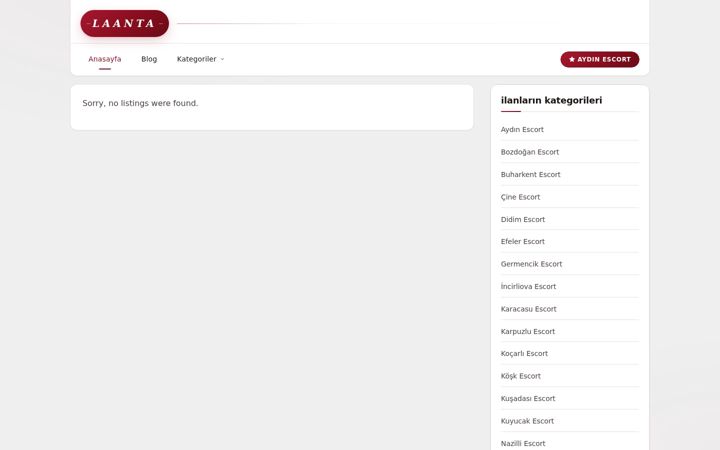
Task: Open the Köşk Escort category link
Action: 521,376
